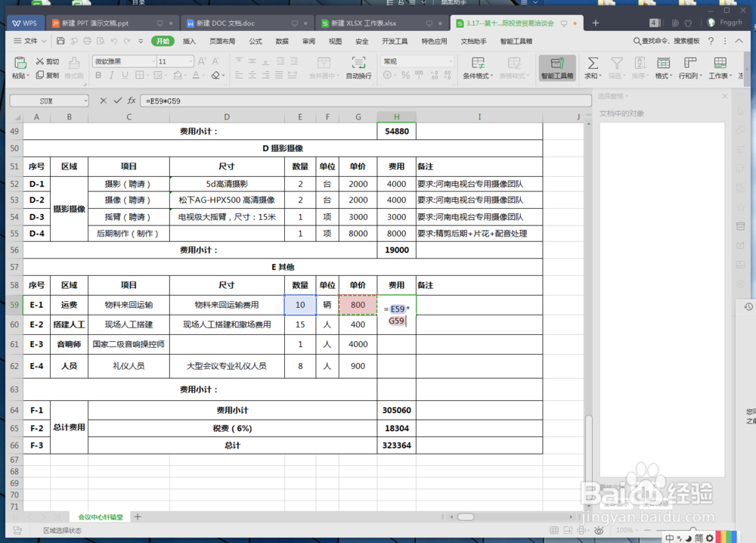The height and width of the screenshot is (543, 756).
Task: Open the 数据 Data tab
Action: 282,41
